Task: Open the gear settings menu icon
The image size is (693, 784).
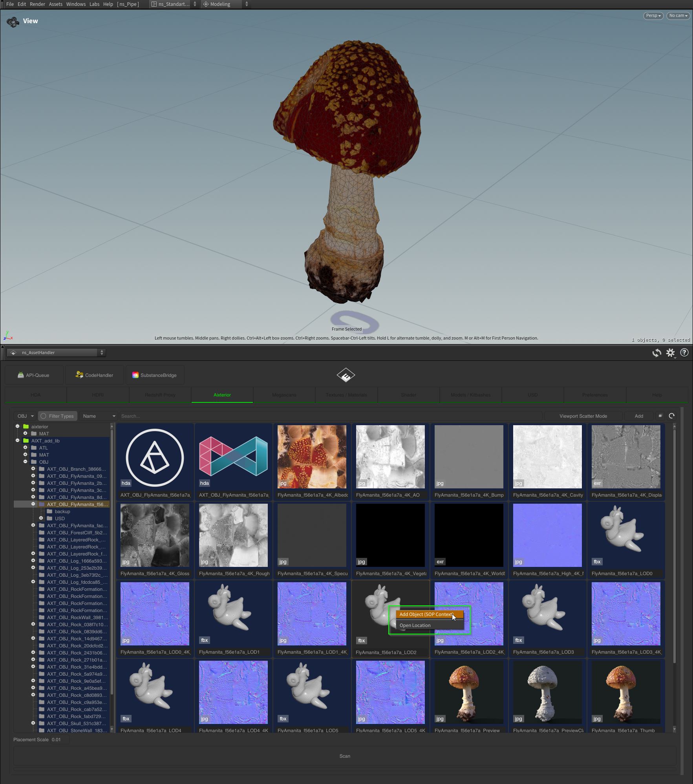Action: (670, 353)
